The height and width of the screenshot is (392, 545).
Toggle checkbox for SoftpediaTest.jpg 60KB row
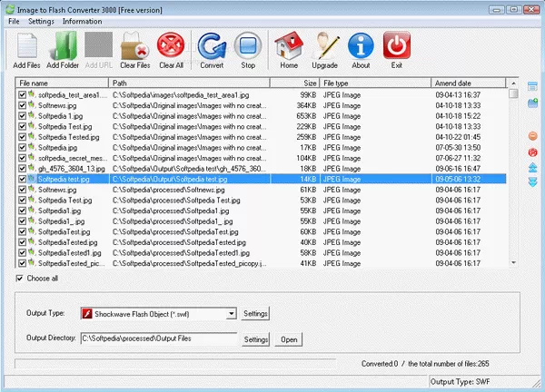[22, 231]
